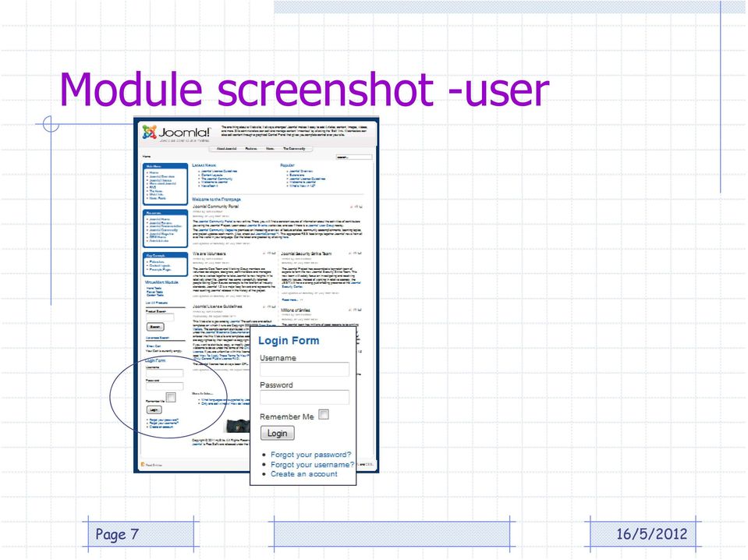Click the 16/5/2012 date in footer
Screen dimensions: 748x560
pos(651,533)
